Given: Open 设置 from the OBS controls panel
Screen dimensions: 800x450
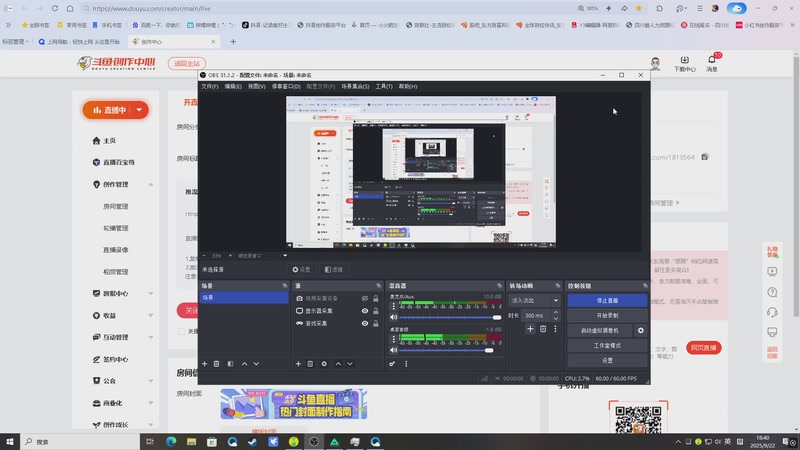Looking at the screenshot, I should tap(607, 360).
